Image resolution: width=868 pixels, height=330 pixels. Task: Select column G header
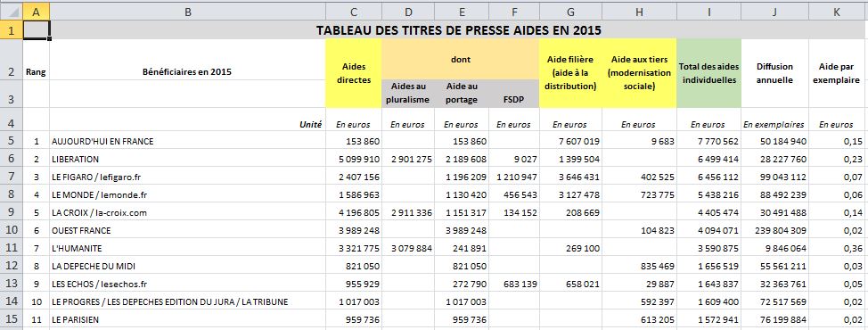point(570,11)
